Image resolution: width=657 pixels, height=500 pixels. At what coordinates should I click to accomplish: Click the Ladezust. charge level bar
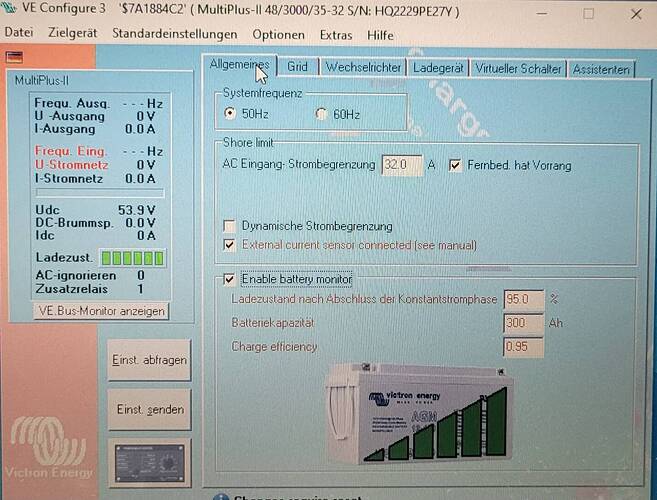(132, 258)
